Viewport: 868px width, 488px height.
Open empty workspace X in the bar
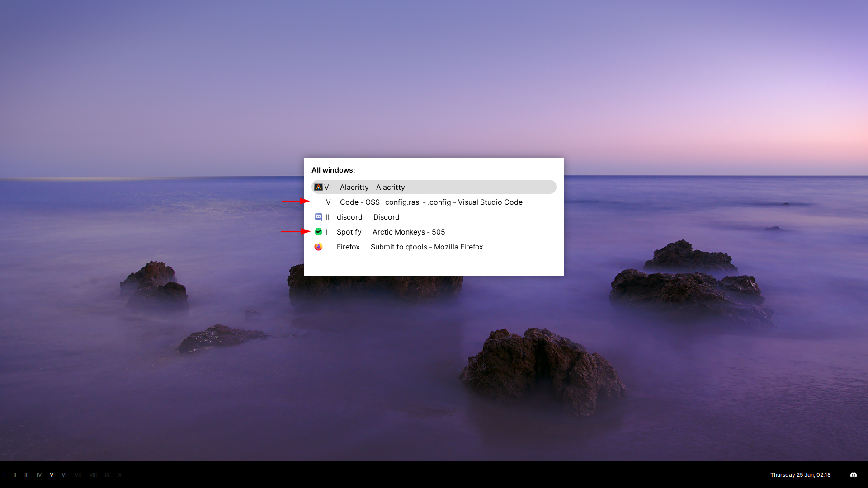[x=120, y=475]
